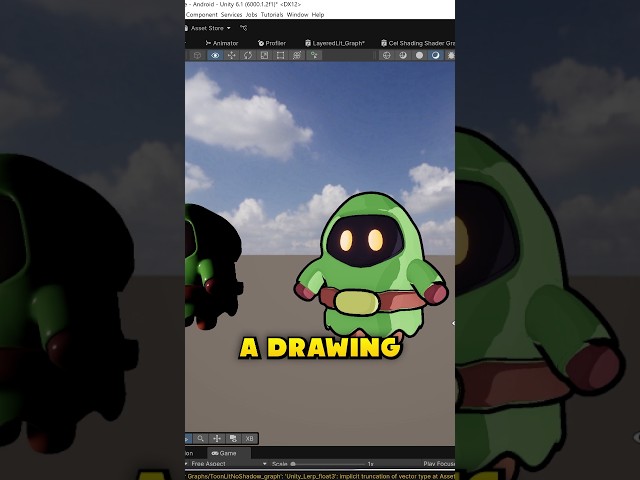The image size is (640, 480).
Task: Select the custom editor tools icon
Action: pos(314,56)
